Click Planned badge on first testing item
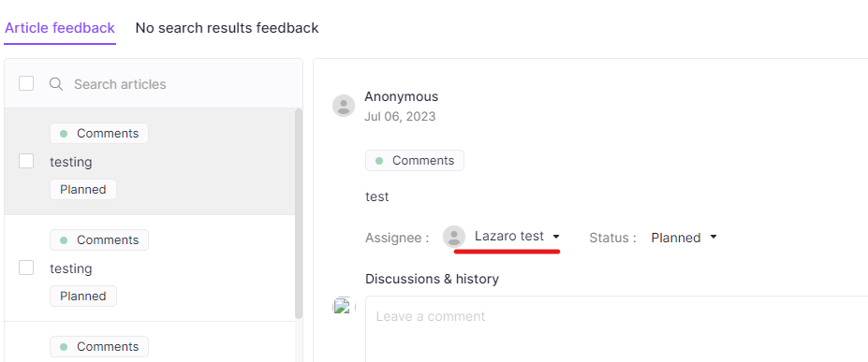This screenshot has height=362, width=868. [x=83, y=190]
